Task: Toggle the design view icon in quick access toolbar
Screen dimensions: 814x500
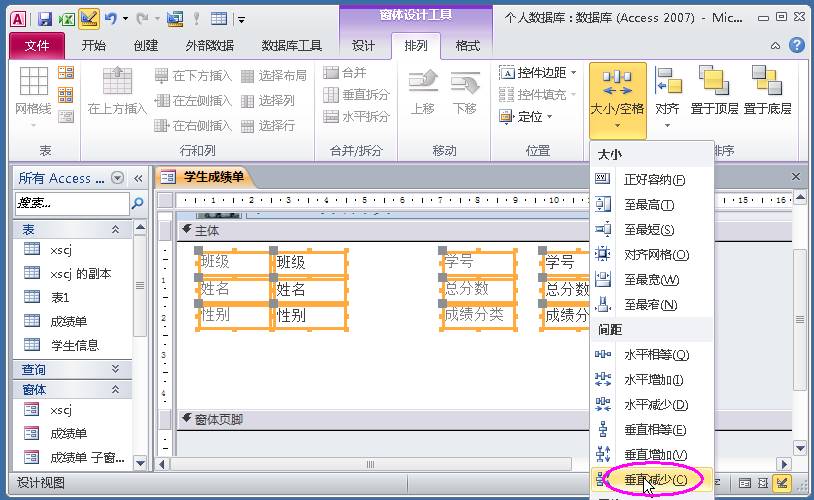Action: [x=89, y=19]
